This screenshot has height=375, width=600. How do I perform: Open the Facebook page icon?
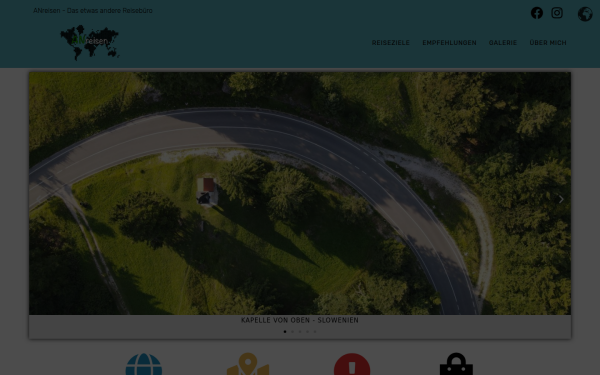(536, 13)
